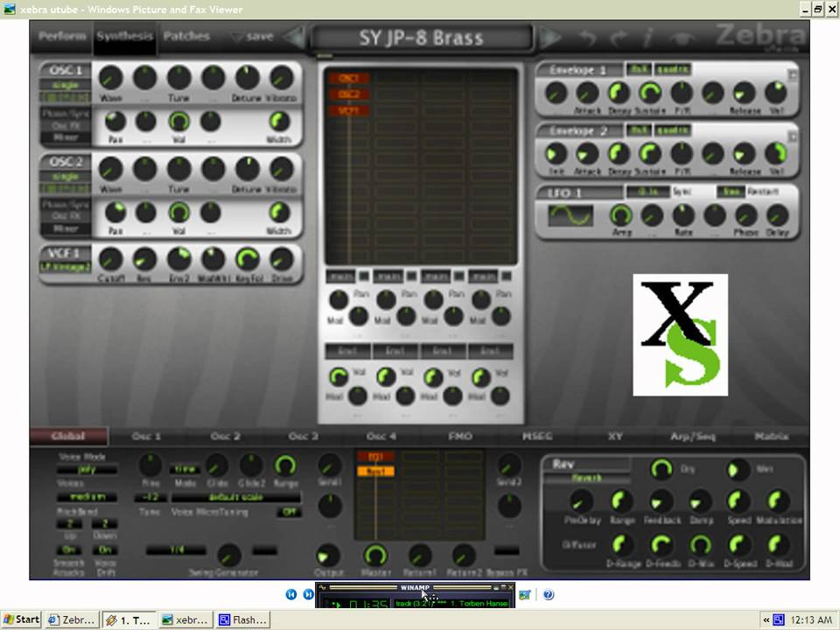The height and width of the screenshot is (630, 840).
Task: Open the Voice Mode poly dropdown
Action: tap(87, 470)
